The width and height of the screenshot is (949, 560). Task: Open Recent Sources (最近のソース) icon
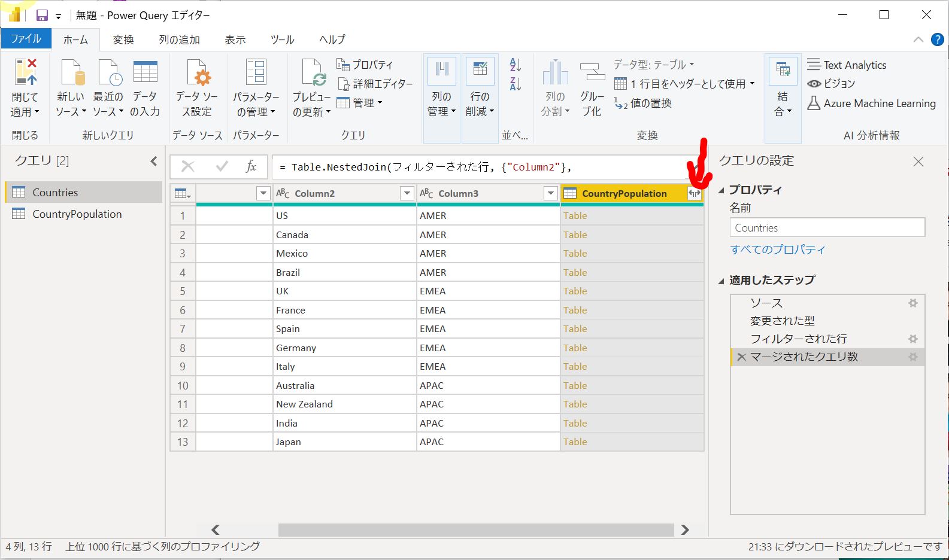coord(110,74)
